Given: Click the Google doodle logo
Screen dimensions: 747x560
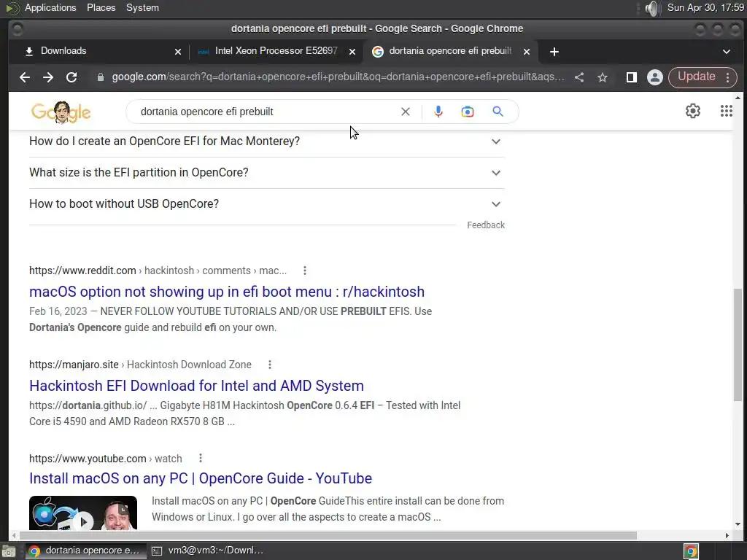Looking at the screenshot, I should coord(61,112).
